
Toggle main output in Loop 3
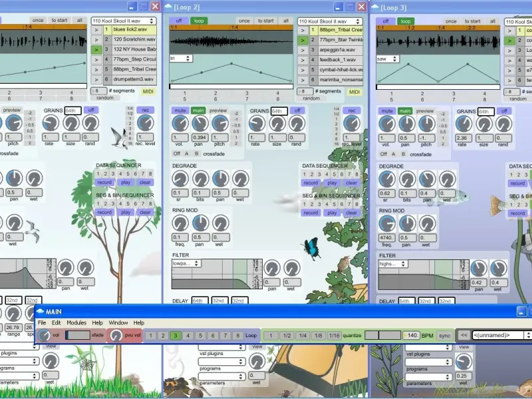[x=405, y=111]
